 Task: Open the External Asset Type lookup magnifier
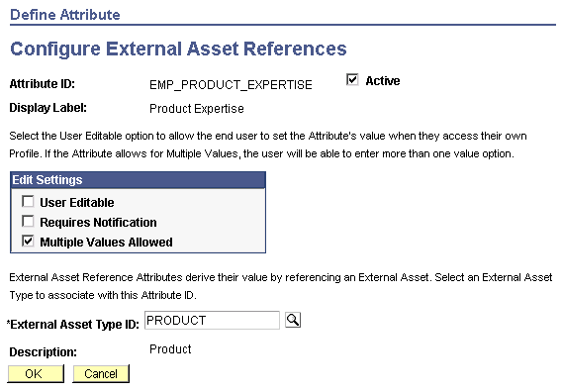[x=293, y=320]
